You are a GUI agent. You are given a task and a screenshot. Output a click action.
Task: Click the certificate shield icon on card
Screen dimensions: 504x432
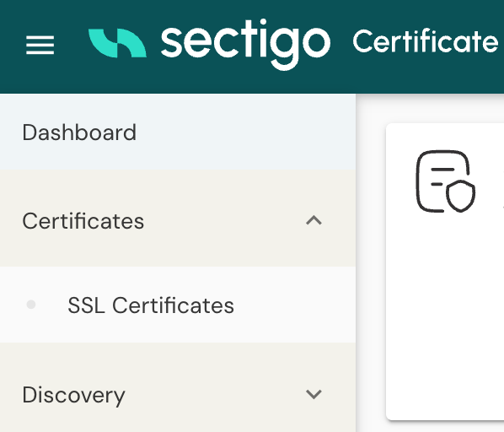(446, 181)
